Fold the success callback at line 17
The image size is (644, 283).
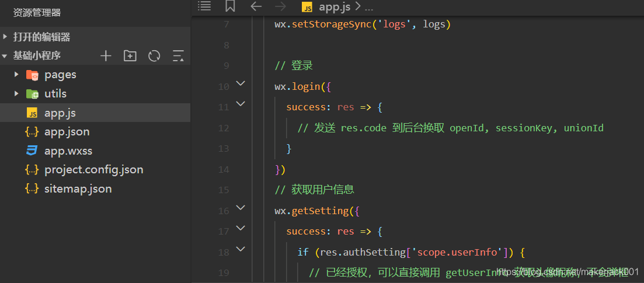pyautogui.click(x=241, y=228)
